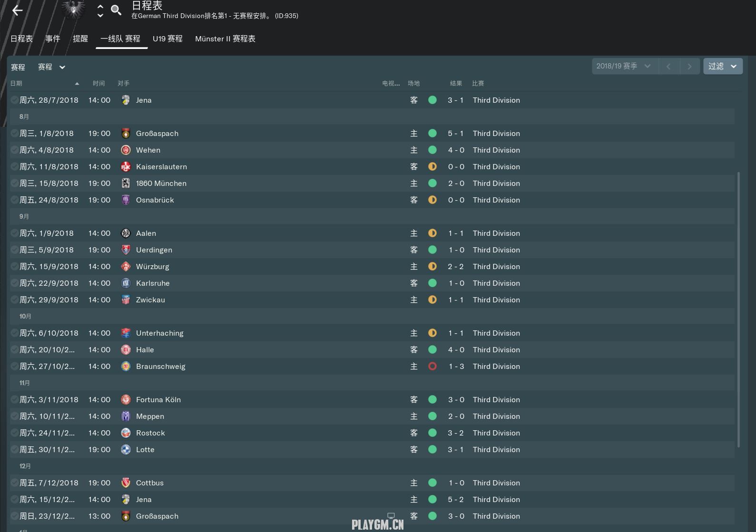Expand the 2018/19 season dropdown
The width and height of the screenshot is (756, 532).
coord(625,66)
